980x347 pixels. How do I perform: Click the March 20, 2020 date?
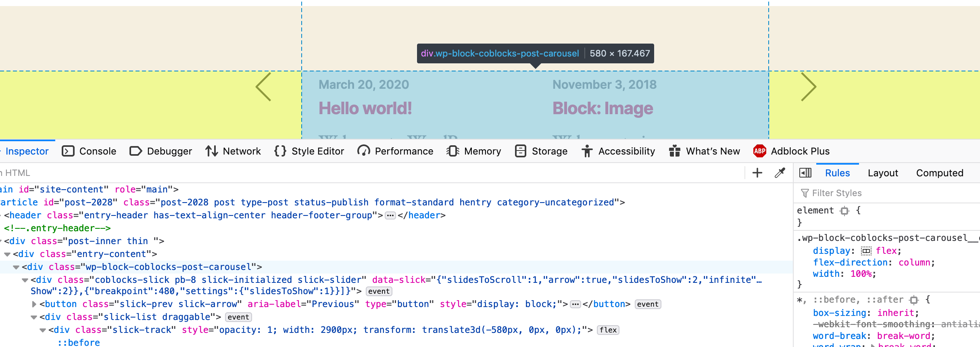click(364, 85)
